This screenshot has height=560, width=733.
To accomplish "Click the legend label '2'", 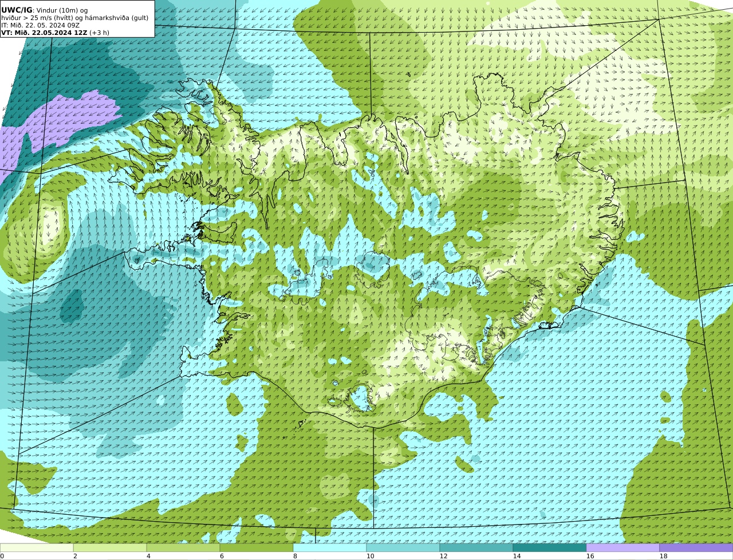I will (x=75, y=556).
